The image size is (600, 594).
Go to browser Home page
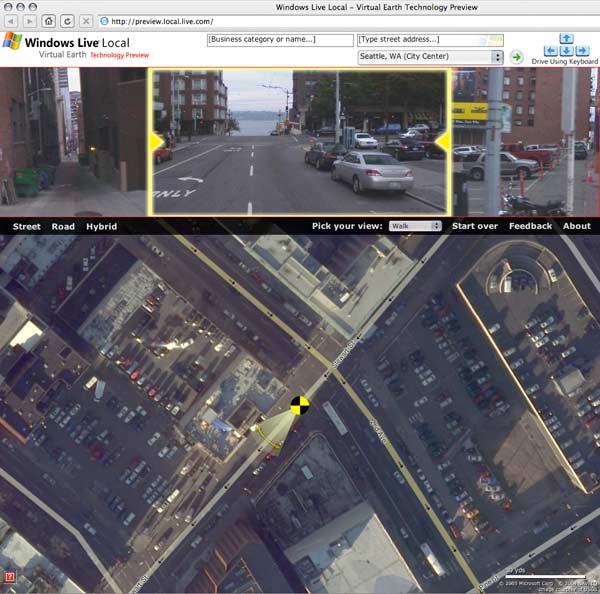[x=48, y=20]
